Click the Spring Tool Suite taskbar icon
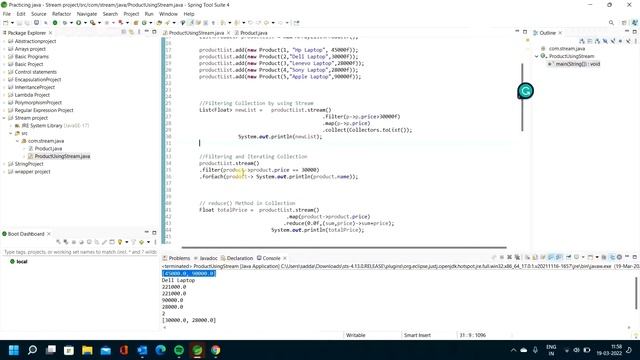This screenshot has height=360, width=640. [197, 350]
